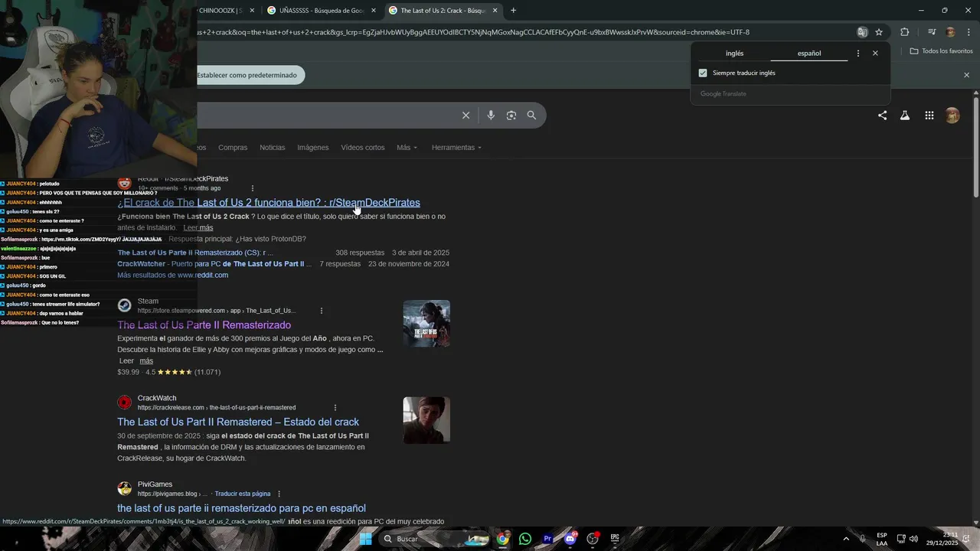Open Epic Games launcher from taskbar
980x551 pixels.
click(x=615, y=539)
